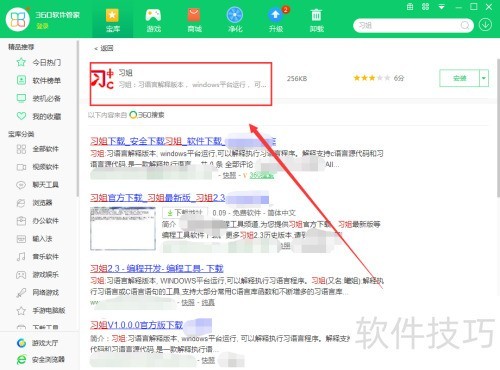
Task: Open the 升级 upgrade tab
Action: coord(276,21)
